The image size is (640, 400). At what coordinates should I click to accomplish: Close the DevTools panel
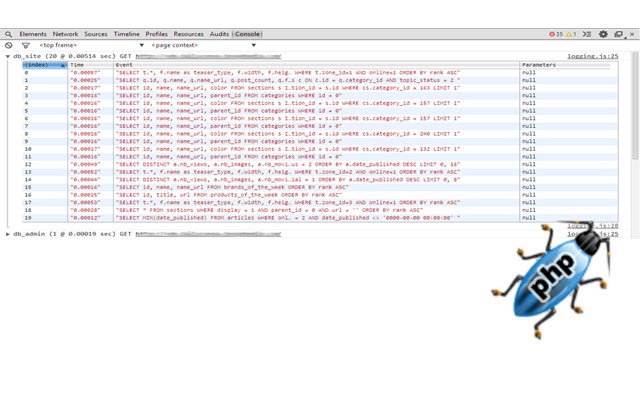pyautogui.click(x=632, y=34)
